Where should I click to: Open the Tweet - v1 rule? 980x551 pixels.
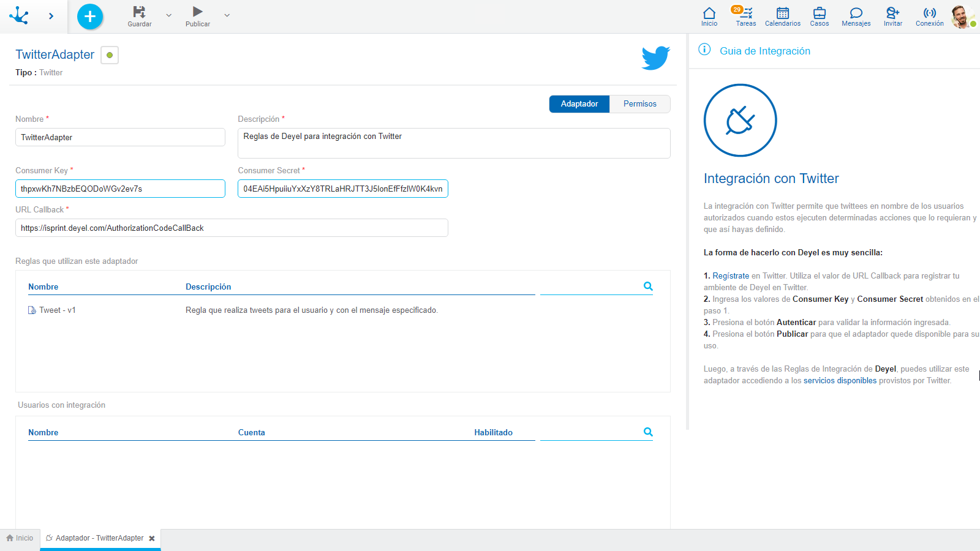point(58,310)
